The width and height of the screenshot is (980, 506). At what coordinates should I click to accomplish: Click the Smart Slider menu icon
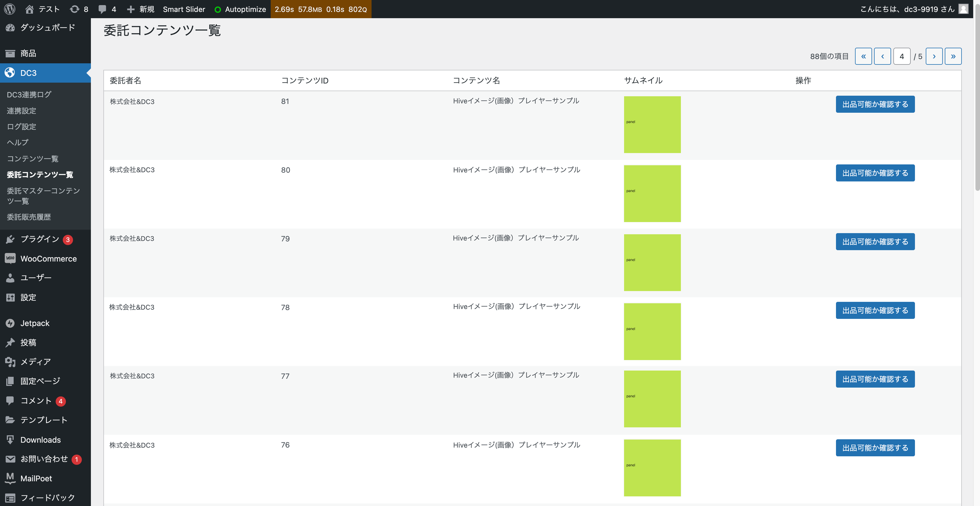coord(183,9)
